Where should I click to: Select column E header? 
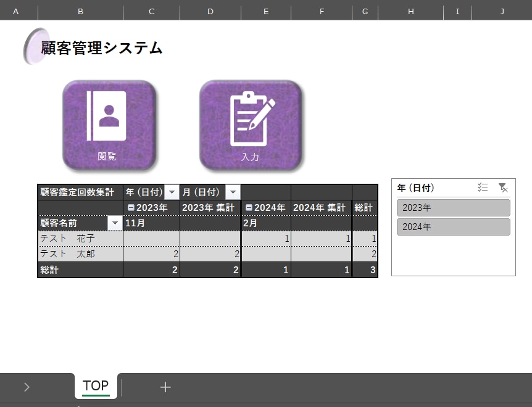pos(266,12)
